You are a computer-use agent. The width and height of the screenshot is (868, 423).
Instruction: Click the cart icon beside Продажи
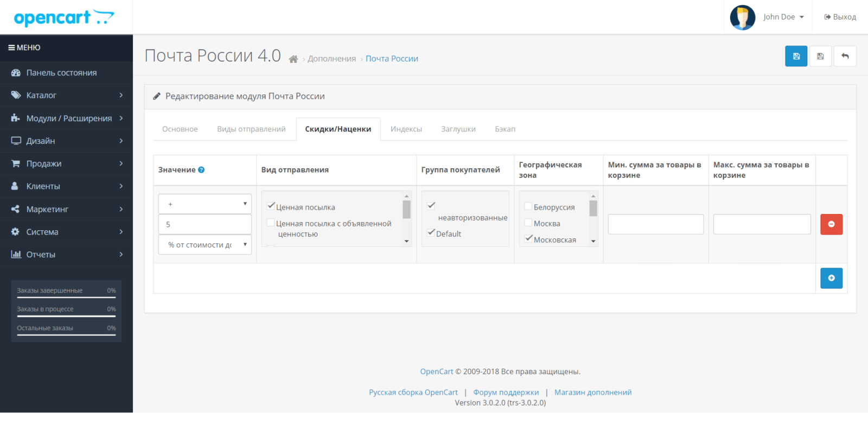click(x=16, y=163)
